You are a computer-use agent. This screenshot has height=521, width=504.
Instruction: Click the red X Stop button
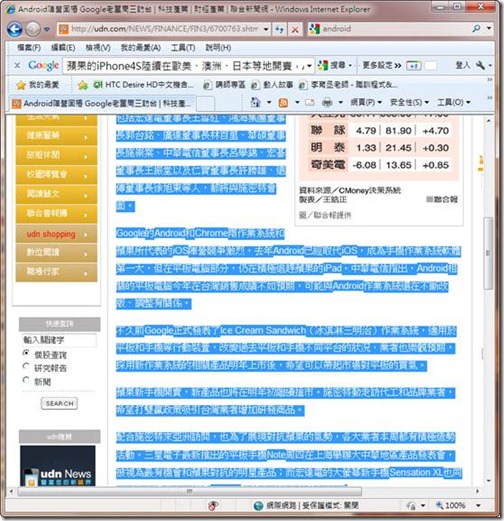coord(295,29)
